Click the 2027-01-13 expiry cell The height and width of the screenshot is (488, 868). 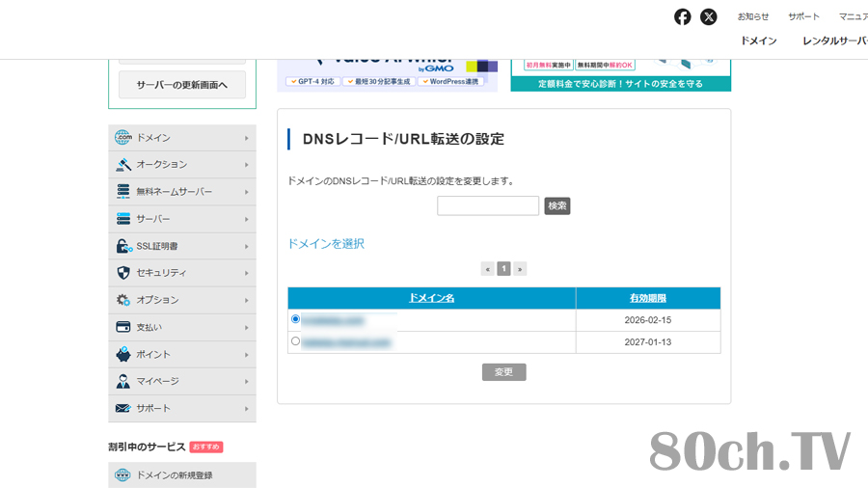(x=648, y=342)
